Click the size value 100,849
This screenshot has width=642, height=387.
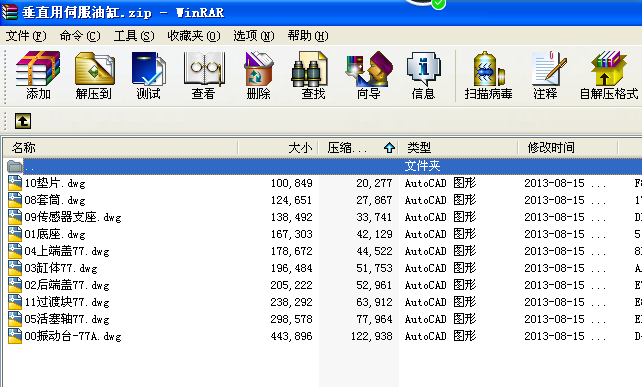click(292, 183)
